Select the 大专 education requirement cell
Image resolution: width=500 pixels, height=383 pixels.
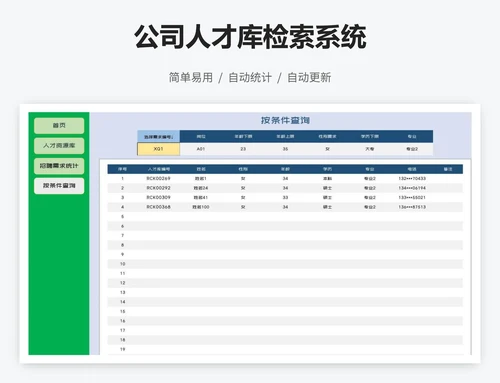[x=370, y=149]
